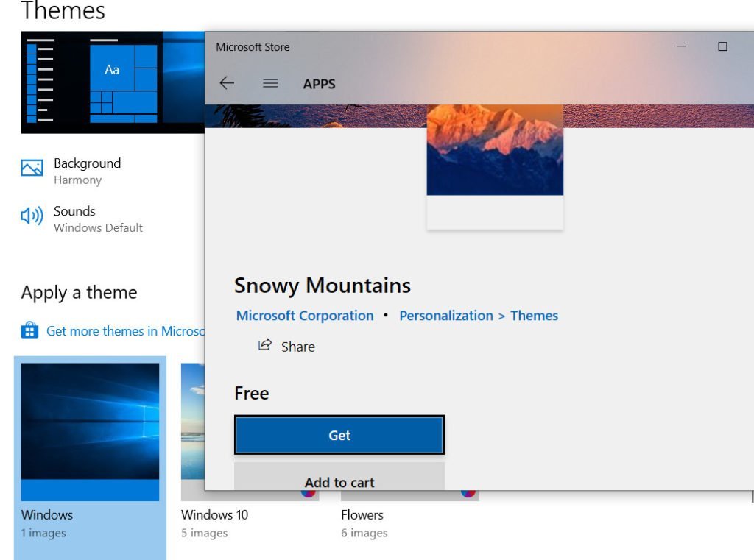Click the Store bag icon in Settings

29,330
